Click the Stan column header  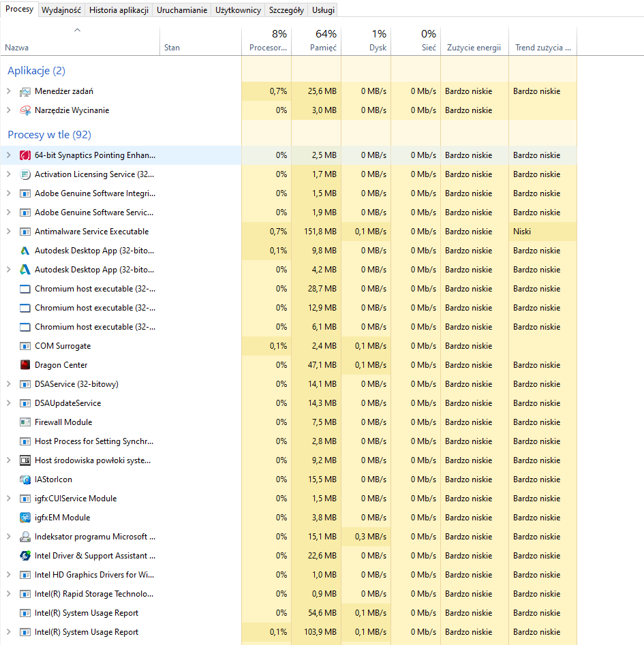pos(200,41)
